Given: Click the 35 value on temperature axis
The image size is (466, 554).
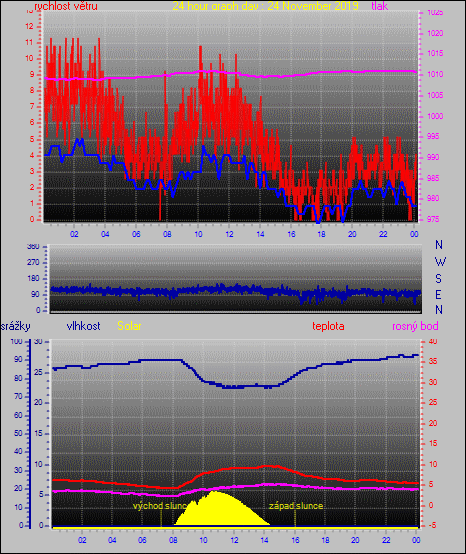Looking at the screenshot, I should (433, 361).
